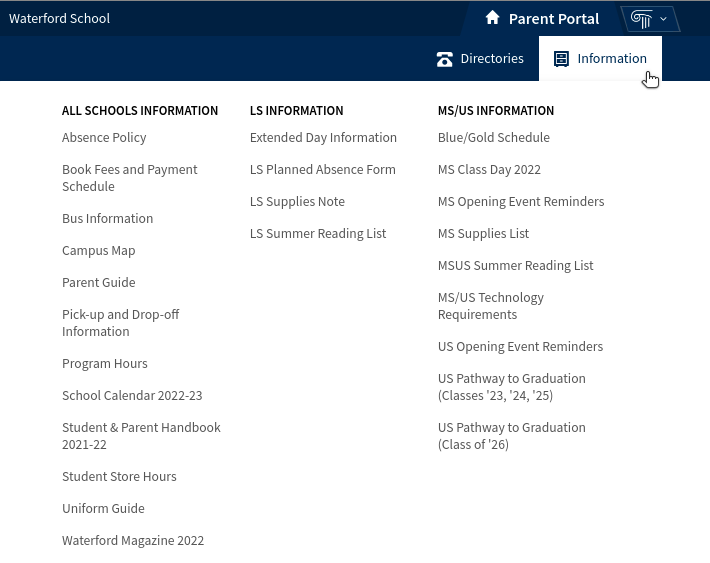Viewport: 710px width, 563px height.
Task: Open the Campus Map link
Action: (98, 250)
